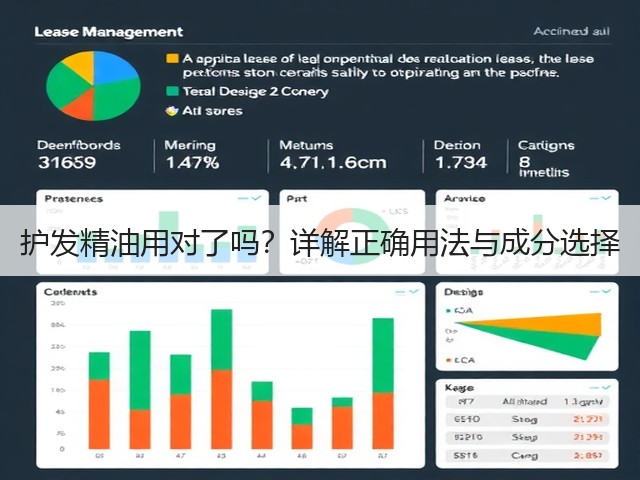640x480 pixels.
Task: Select the green "Teral Desige 2 Conery" swatch
Action: tap(172, 91)
